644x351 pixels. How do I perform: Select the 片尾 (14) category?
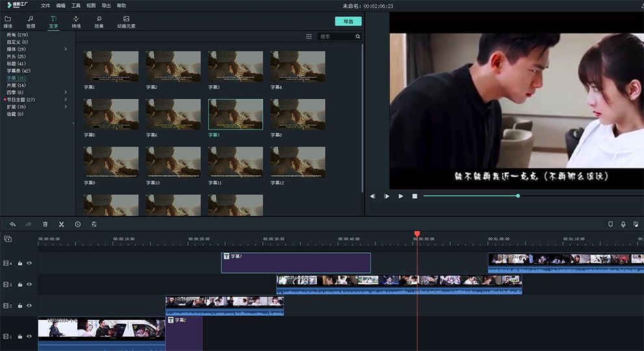(16, 85)
